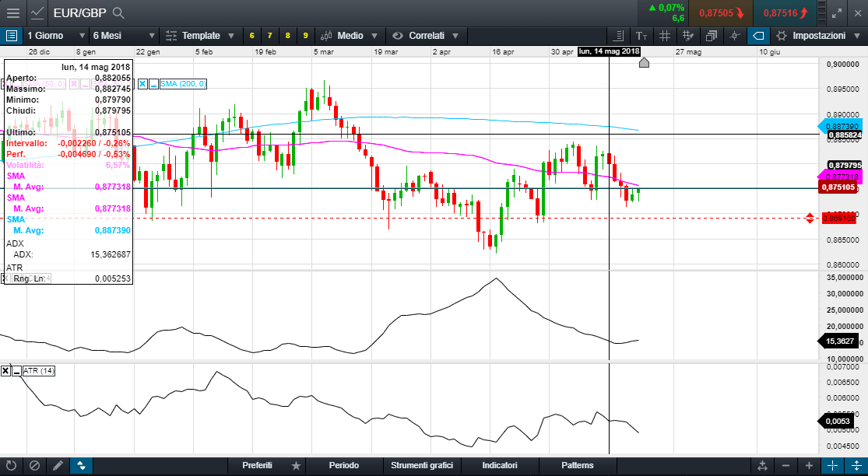
Task: Click the stacked windows icon
Action: pyautogui.click(x=712, y=36)
